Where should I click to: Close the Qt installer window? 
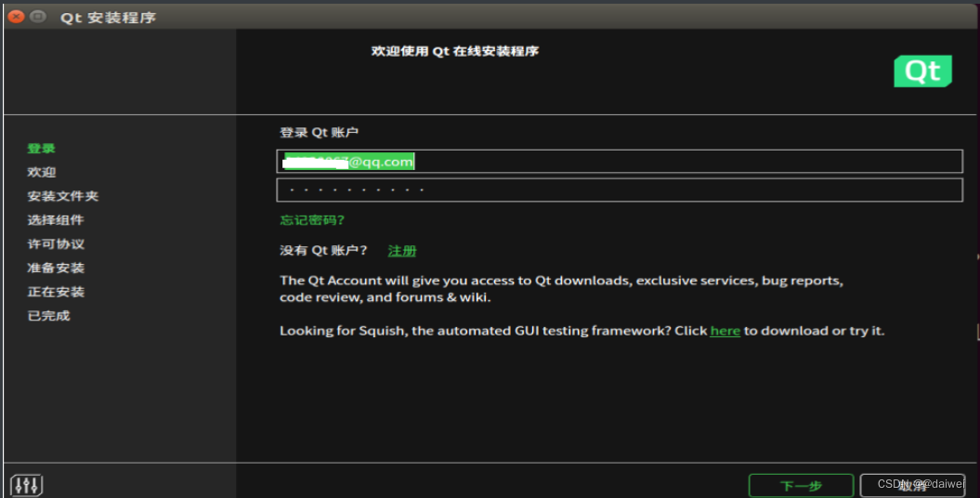pyautogui.click(x=16, y=17)
